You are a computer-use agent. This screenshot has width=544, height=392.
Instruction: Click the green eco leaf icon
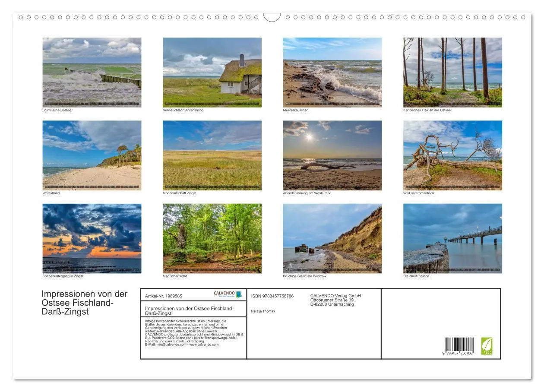point(487,346)
